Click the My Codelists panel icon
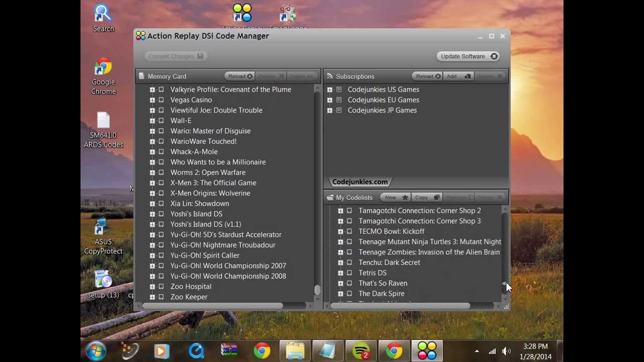644x362 pixels. click(x=330, y=198)
